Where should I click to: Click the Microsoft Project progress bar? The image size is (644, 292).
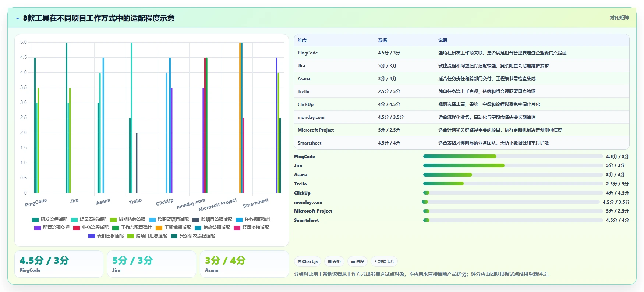pyautogui.click(x=513, y=211)
